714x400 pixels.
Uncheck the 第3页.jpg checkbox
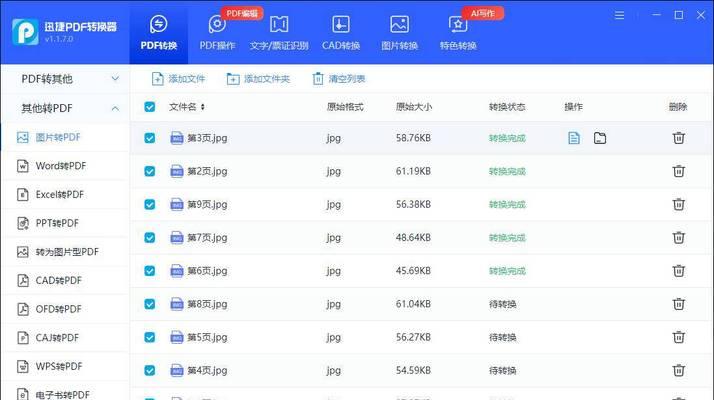(x=149, y=138)
